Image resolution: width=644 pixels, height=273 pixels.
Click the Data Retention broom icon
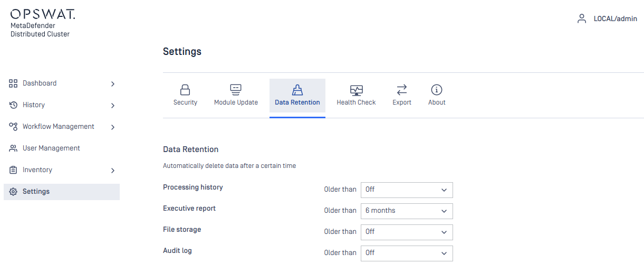tap(297, 90)
